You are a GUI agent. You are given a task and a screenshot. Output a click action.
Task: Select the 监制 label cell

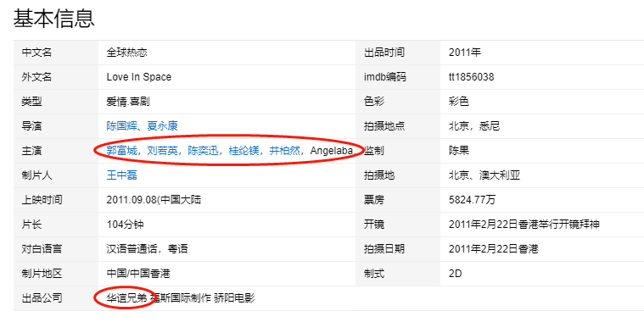pyautogui.click(x=398, y=151)
